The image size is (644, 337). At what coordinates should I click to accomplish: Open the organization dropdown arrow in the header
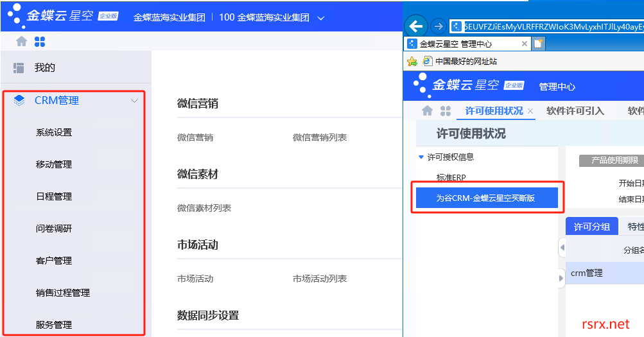[x=321, y=18]
